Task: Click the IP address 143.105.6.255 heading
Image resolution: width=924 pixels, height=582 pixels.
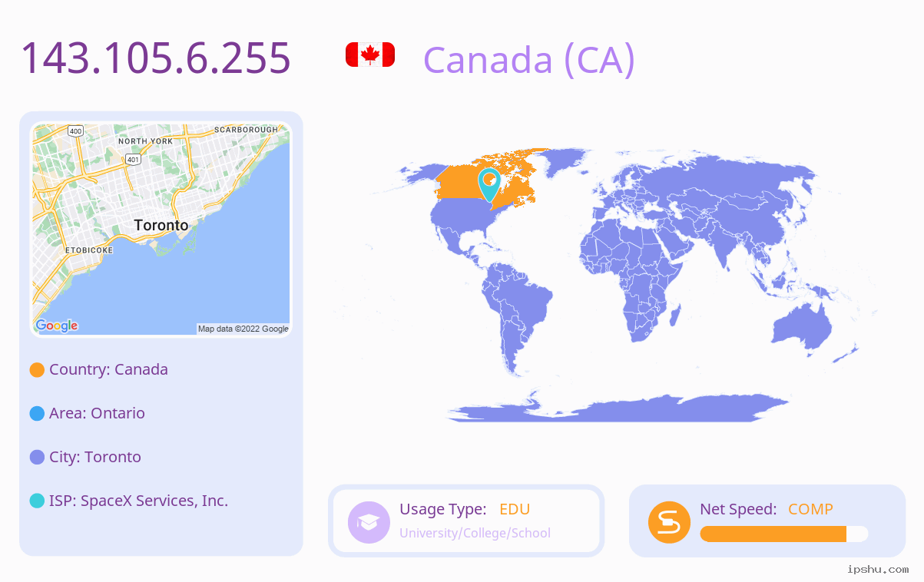Action: coord(156,58)
